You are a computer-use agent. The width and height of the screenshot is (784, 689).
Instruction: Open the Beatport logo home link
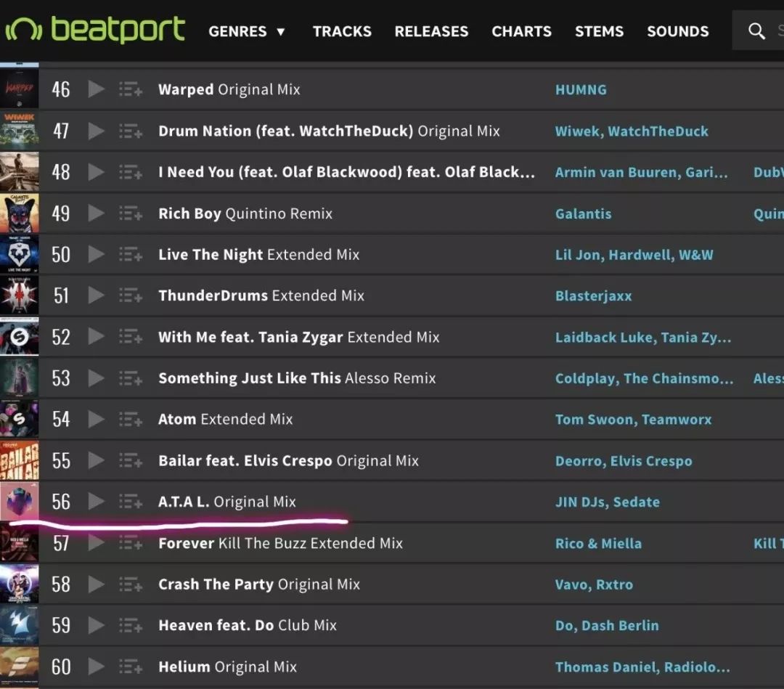click(x=96, y=29)
